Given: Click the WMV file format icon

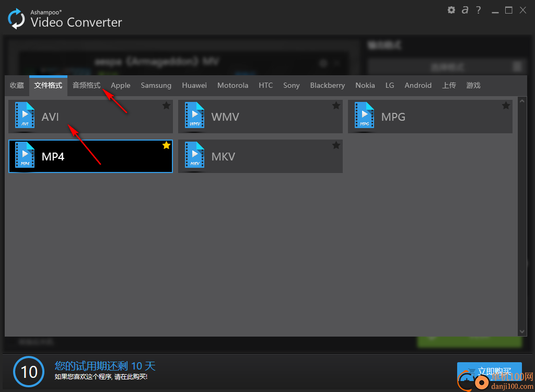Looking at the screenshot, I should pyautogui.click(x=195, y=115).
